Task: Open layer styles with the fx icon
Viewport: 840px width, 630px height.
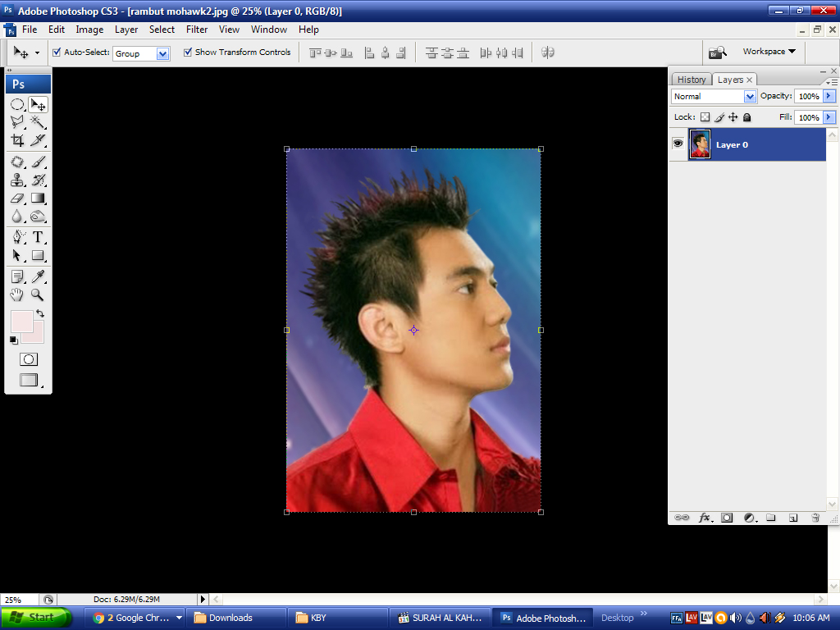Action: (704, 517)
